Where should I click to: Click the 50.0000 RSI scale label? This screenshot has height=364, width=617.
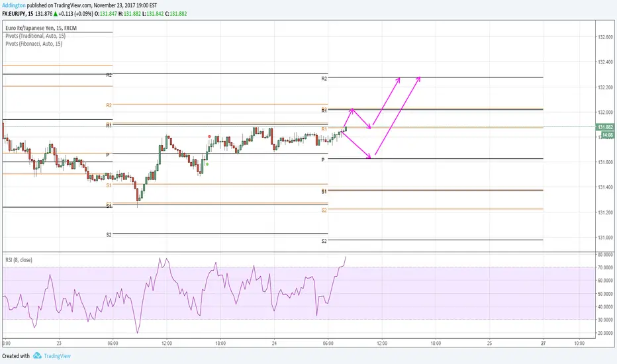(605, 294)
